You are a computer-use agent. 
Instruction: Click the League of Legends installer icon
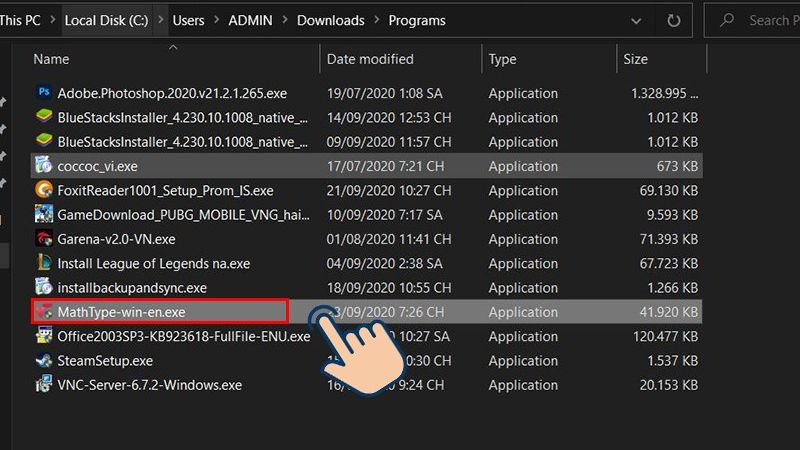44,263
